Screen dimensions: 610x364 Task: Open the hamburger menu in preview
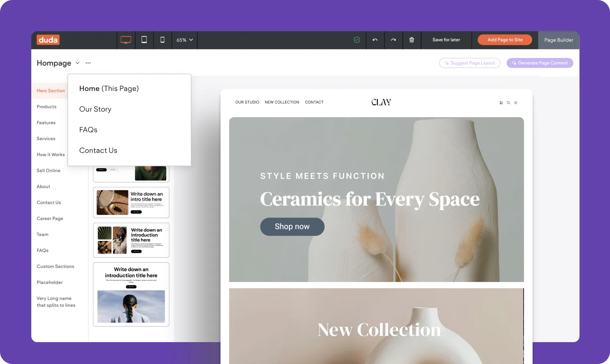pos(516,103)
